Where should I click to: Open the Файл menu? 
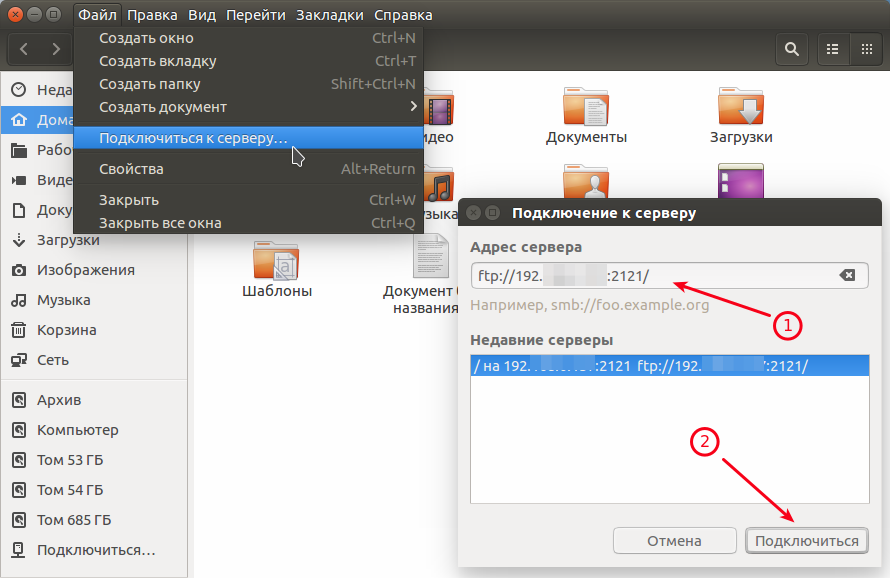[97, 15]
